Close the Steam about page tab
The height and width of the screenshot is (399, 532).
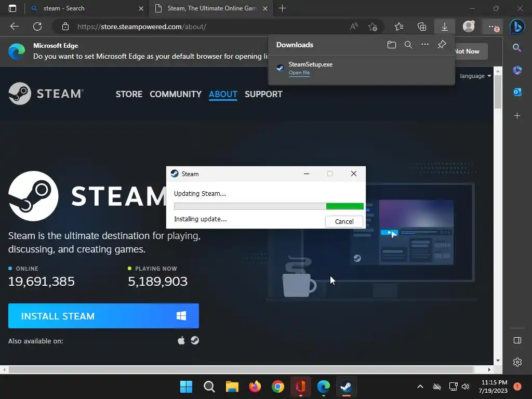coord(265,8)
